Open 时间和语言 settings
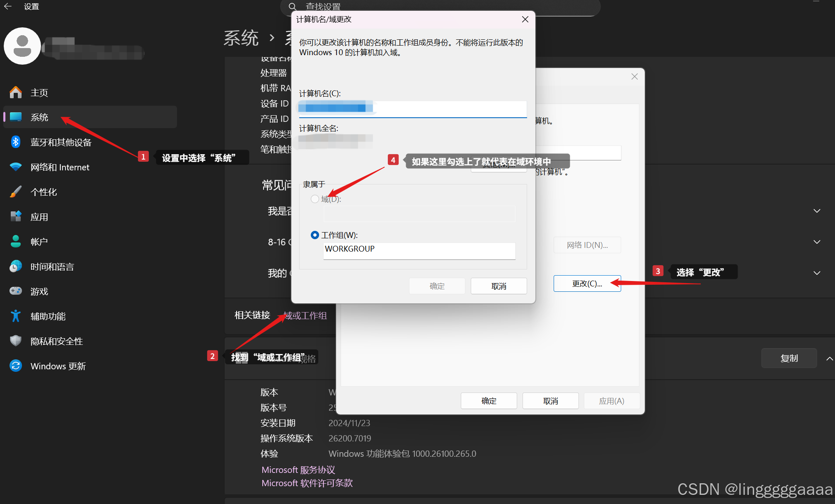This screenshot has height=504, width=835. pos(51,266)
